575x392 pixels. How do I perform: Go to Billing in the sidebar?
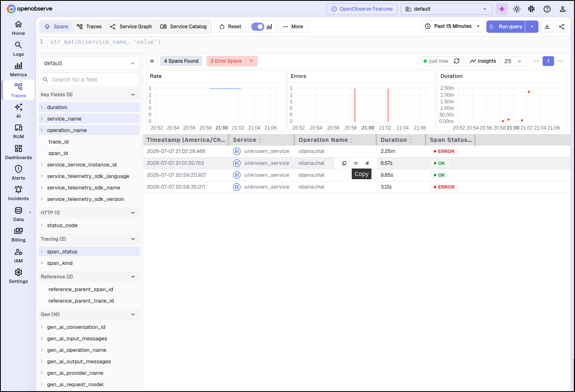coord(18,235)
